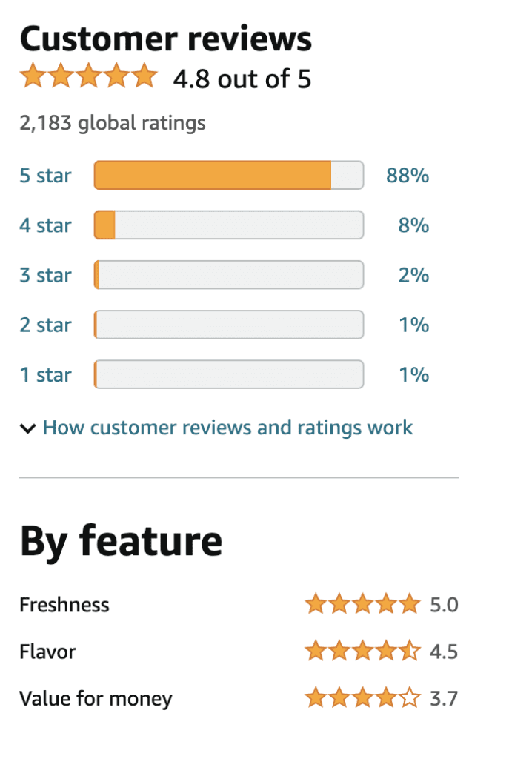Open How customer reviews and ratings work

click(227, 428)
